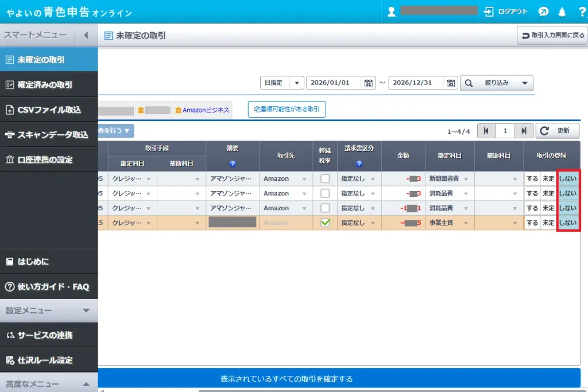This screenshot has height=392, width=588.
Task: Collapse the 高度なメニュー section
Action: click(49, 383)
